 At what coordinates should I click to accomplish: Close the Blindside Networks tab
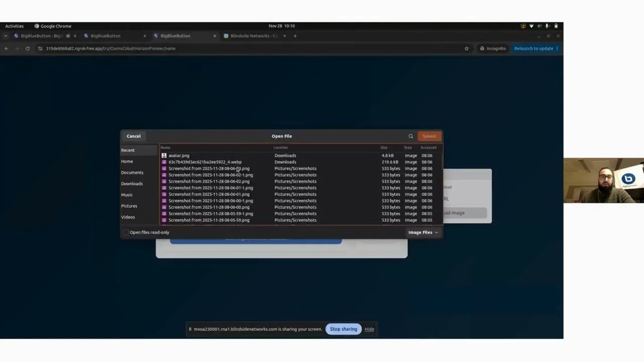[284, 36]
